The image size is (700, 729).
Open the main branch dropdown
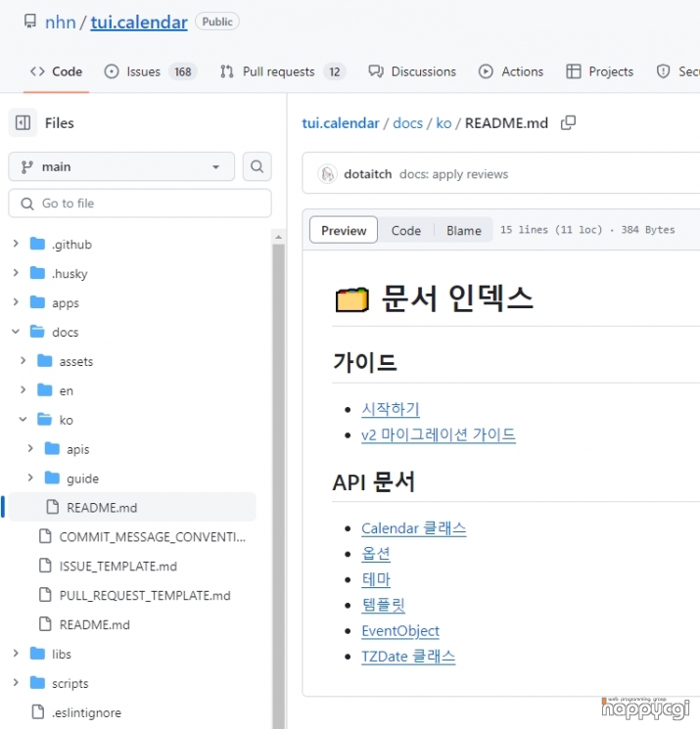pyautogui.click(x=121, y=166)
